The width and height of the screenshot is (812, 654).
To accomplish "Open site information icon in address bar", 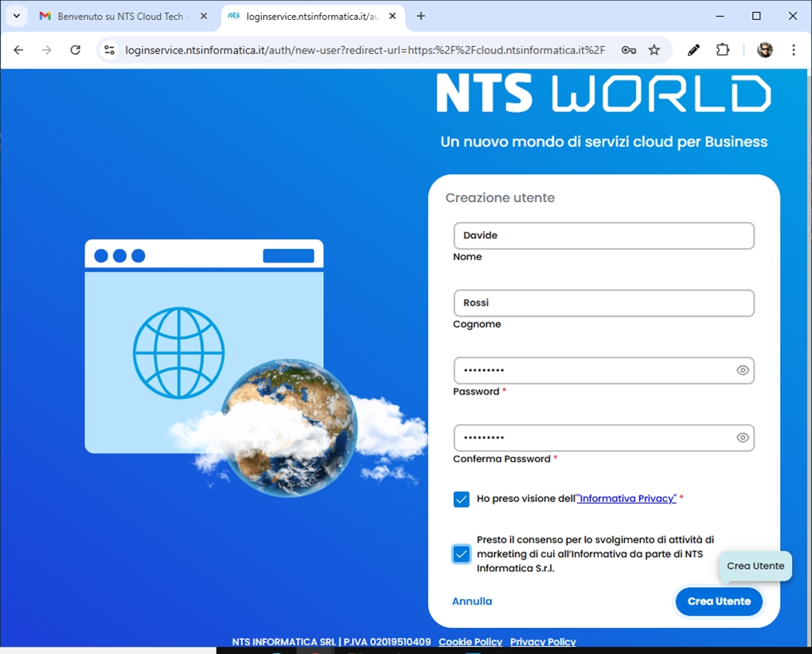I will coord(109,50).
